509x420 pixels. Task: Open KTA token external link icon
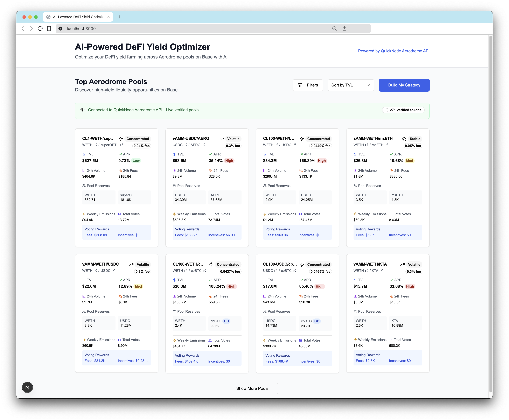point(381,271)
